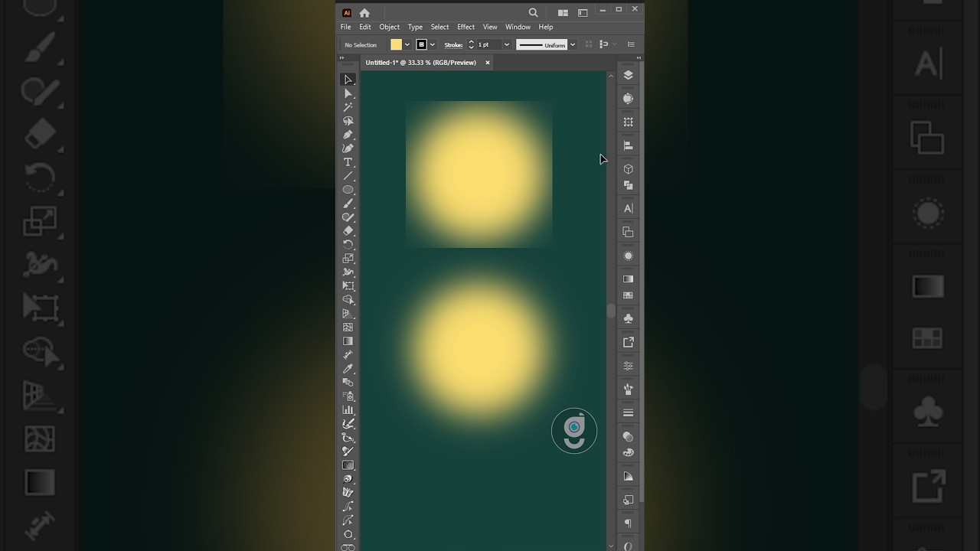The image size is (980, 551).
Task: Select the Column Graph tool
Action: [348, 410]
